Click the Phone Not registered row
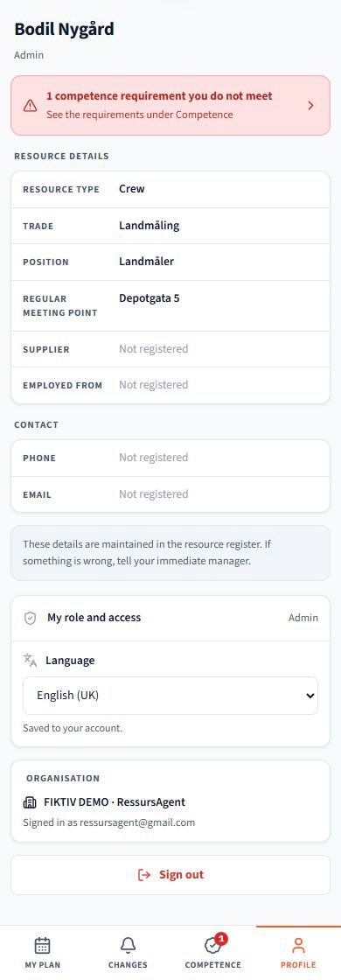The height and width of the screenshot is (980, 341). click(170, 458)
